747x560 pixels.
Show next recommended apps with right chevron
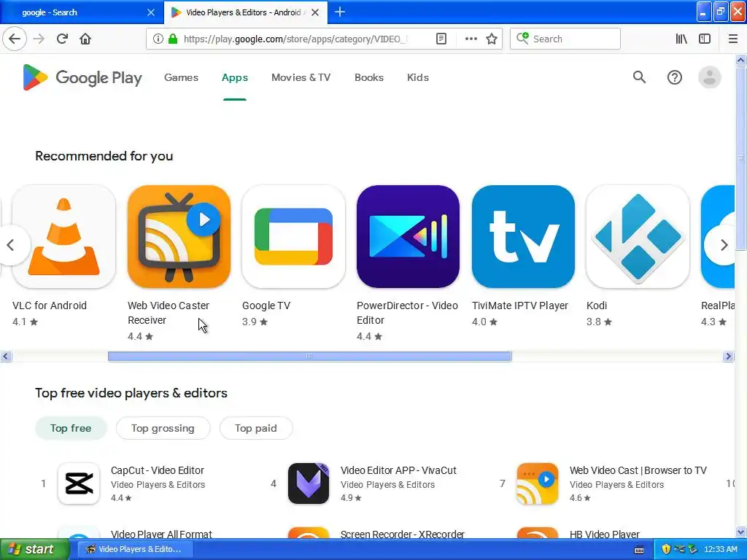coord(724,245)
